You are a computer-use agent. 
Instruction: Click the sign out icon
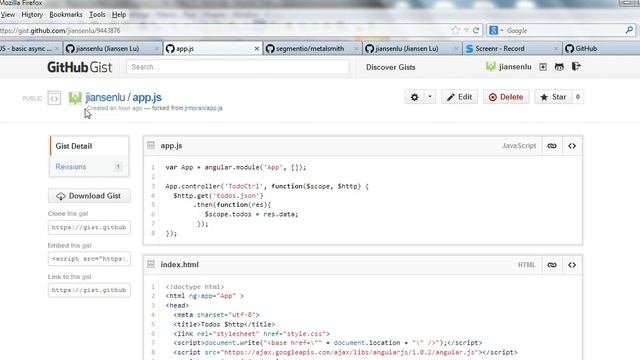[x=576, y=66]
